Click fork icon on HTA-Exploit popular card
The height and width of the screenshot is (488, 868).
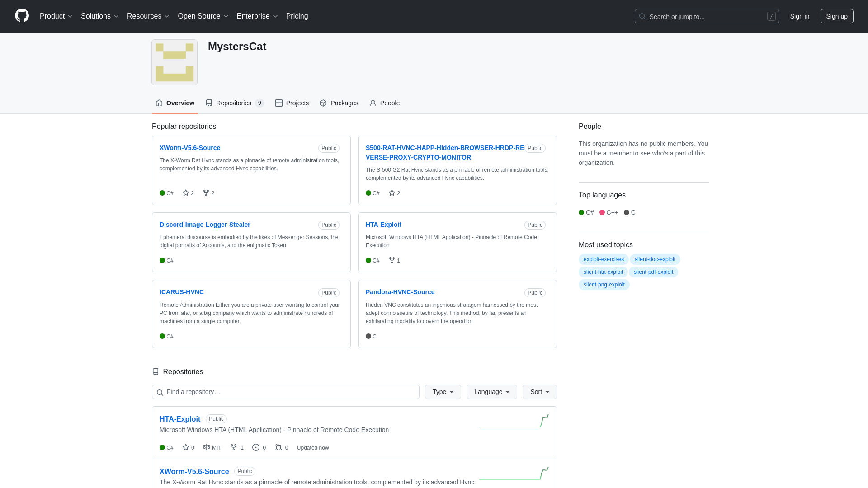tap(392, 260)
